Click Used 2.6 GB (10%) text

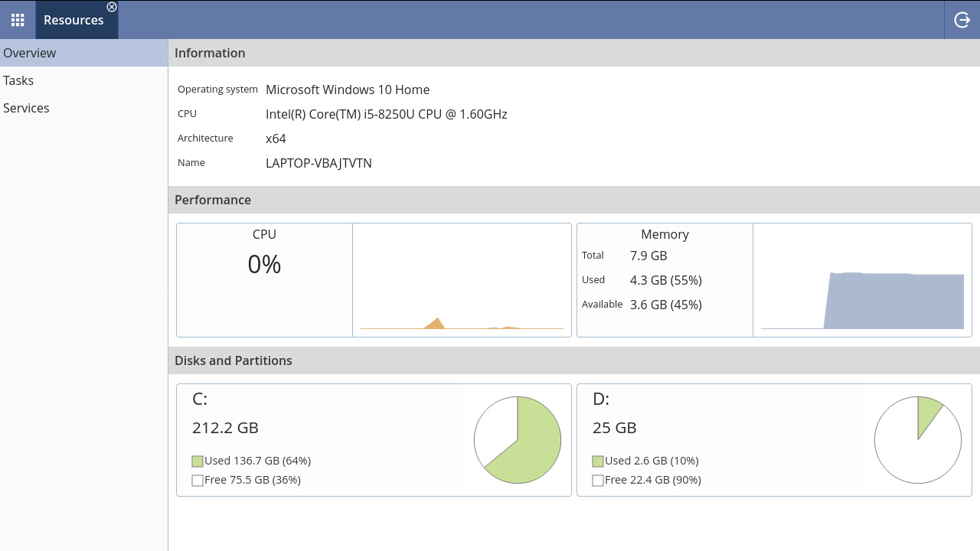[652, 461]
